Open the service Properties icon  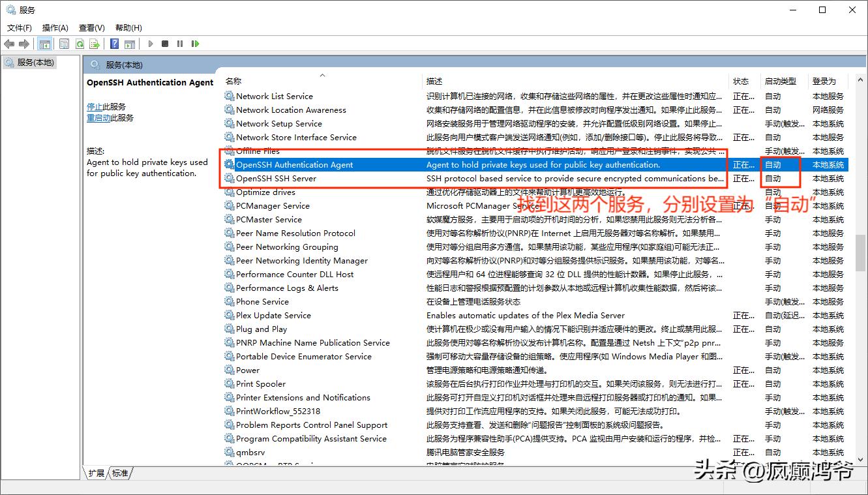click(x=64, y=44)
